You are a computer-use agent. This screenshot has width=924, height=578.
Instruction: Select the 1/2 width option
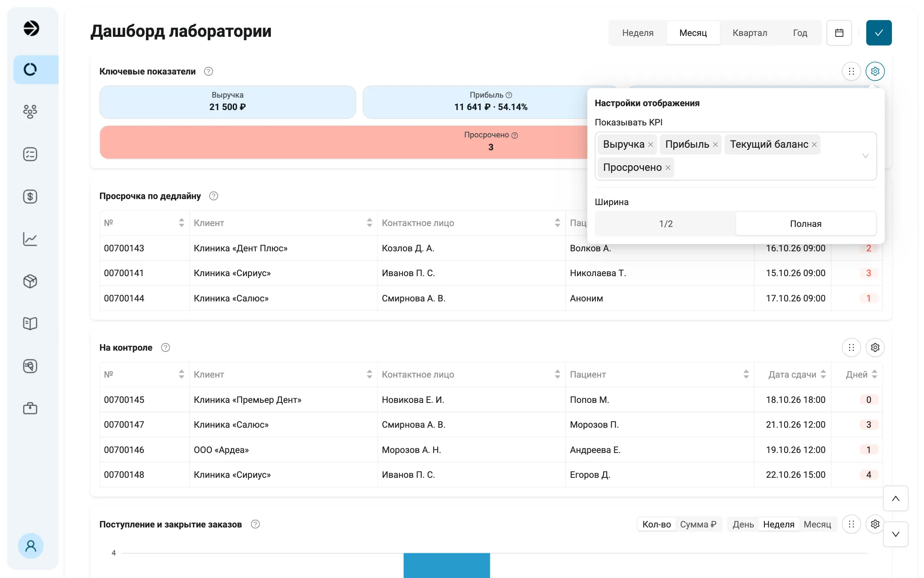pyautogui.click(x=666, y=223)
